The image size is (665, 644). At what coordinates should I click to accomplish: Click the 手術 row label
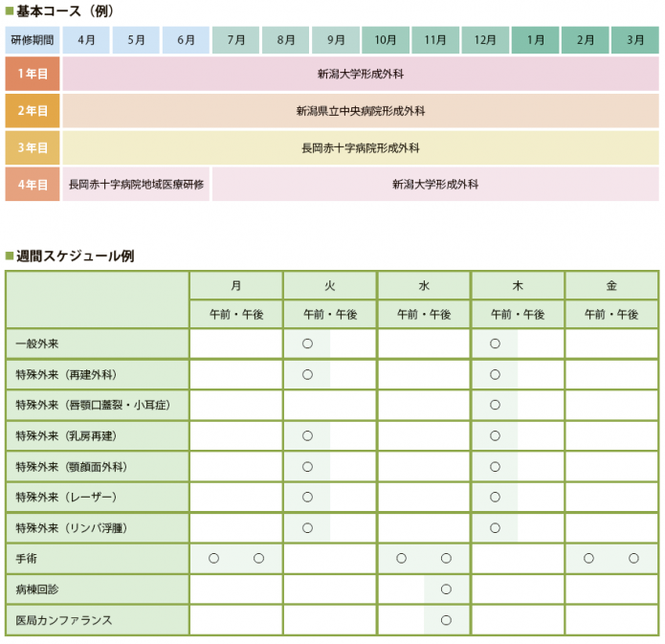[x=98, y=559]
